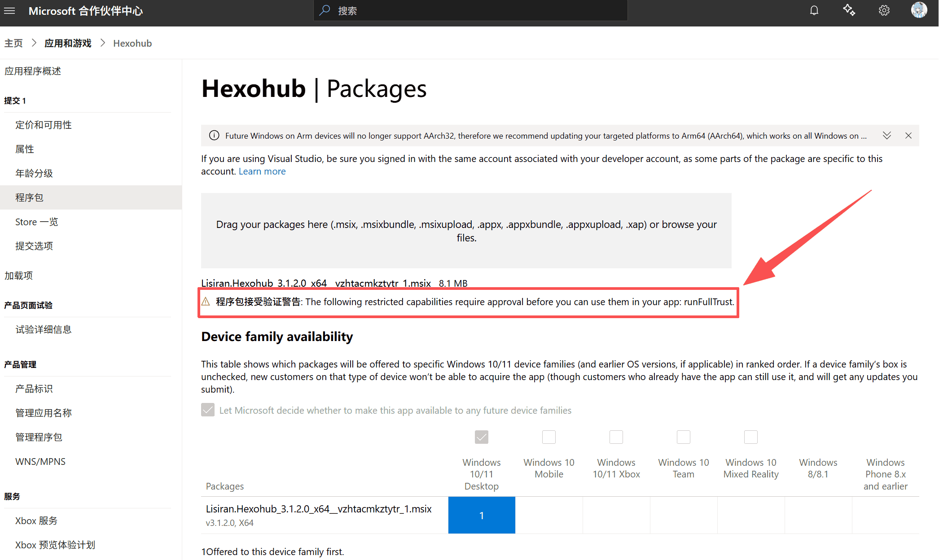Open the settings gear
The width and height of the screenshot is (939, 560).
coord(884,10)
